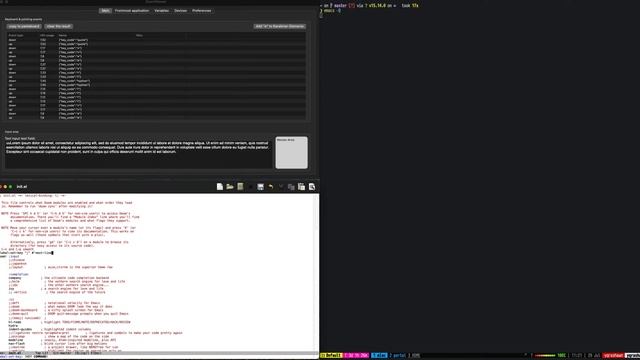Image resolution: width=640 pixels, height=360 pixels.
Task: Open the Preferences tab in EventViewer
Action: (202, 11)
